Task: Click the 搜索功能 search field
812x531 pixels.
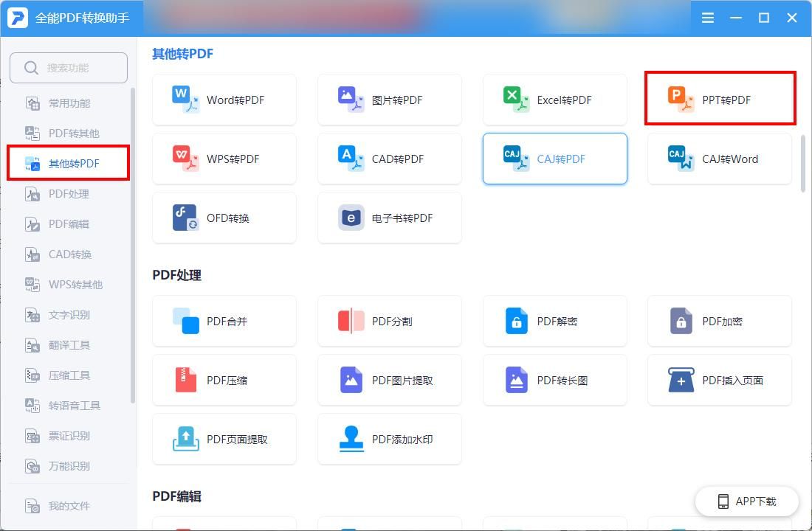Action: 69,68
